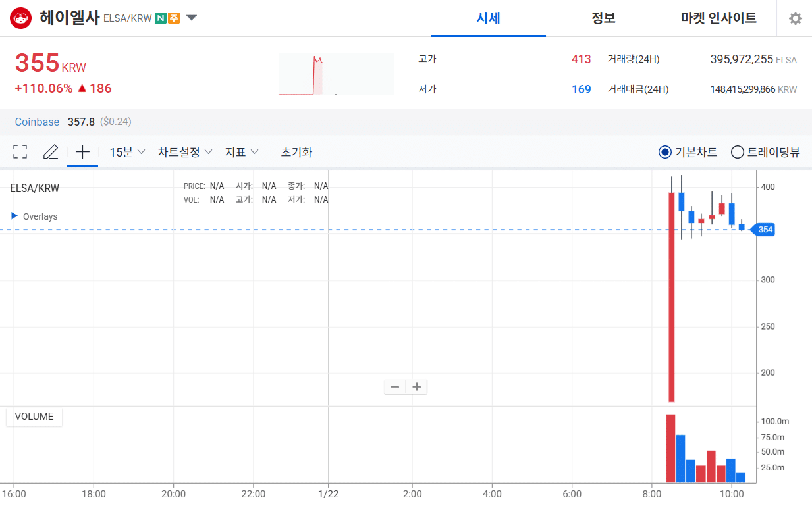This screenshot has height=506, width=812.
Task: Click the Heyelsa coin logo icon
Action: click(x=21, y=18)
